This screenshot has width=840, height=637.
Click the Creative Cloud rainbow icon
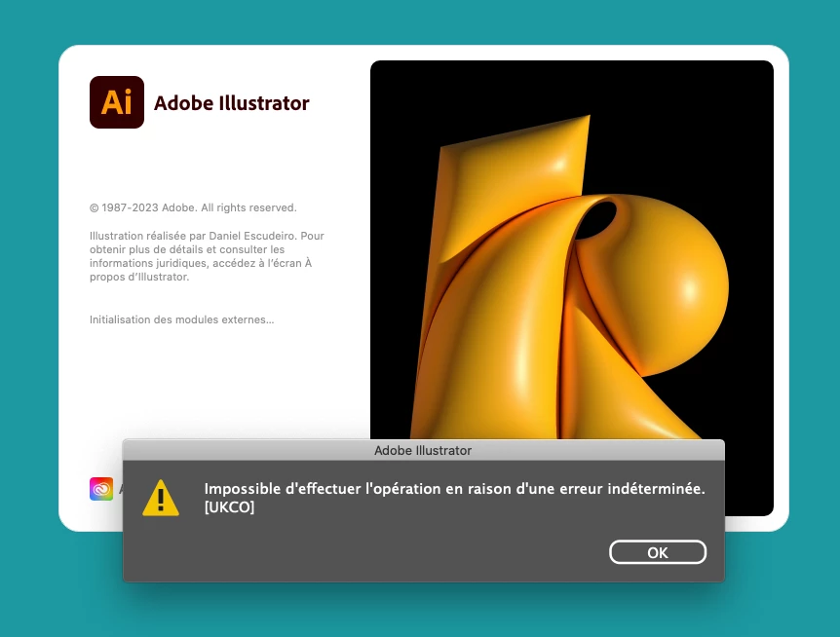[101, 489]
